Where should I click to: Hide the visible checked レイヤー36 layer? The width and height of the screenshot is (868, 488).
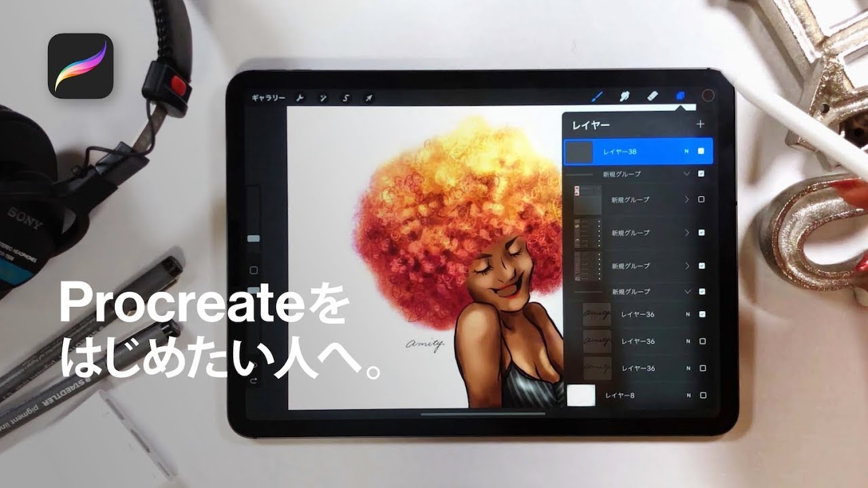pyautogui.click(x=702, y=314)
